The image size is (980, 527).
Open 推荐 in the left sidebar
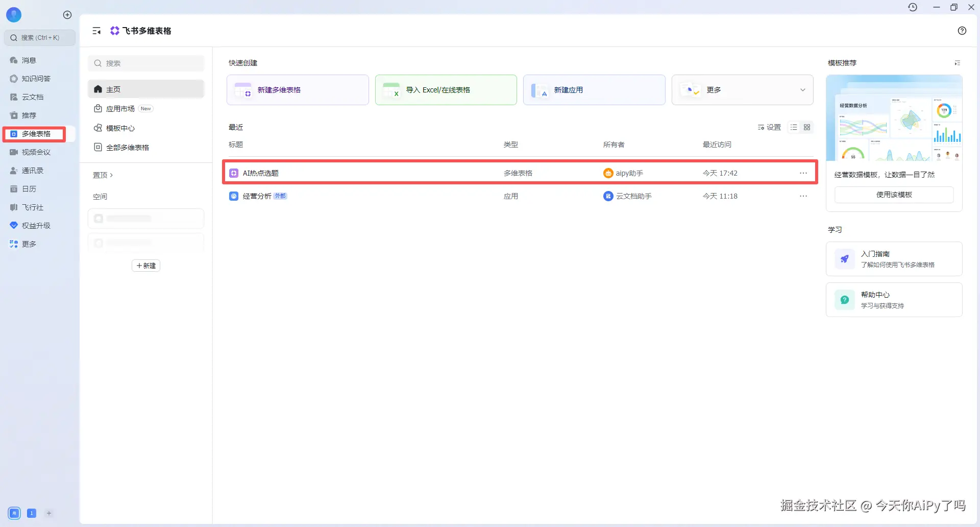pyautogui.click(x=29, y=115)
